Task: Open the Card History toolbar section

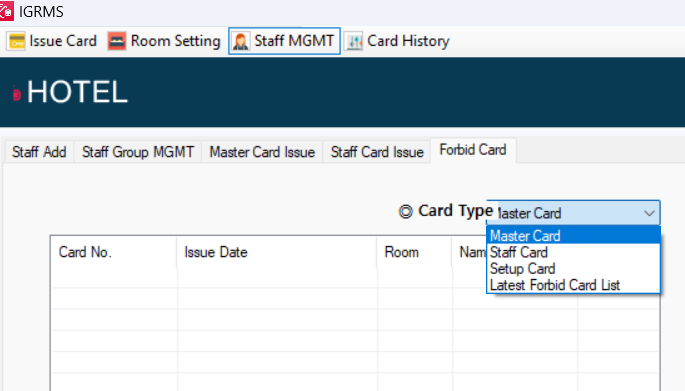Action: [397, 42]
